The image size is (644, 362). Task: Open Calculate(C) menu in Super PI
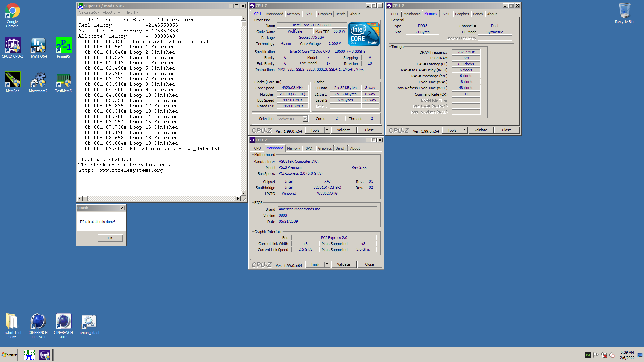[89, 12]
